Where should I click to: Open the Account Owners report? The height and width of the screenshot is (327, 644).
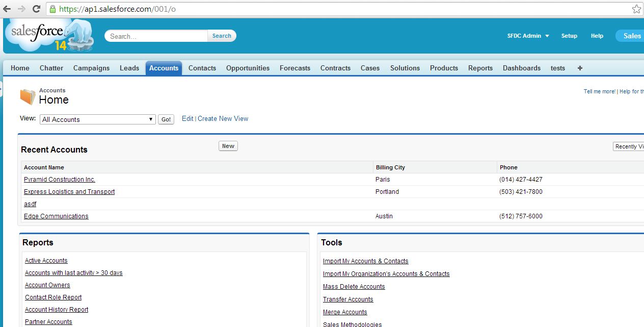47,285
